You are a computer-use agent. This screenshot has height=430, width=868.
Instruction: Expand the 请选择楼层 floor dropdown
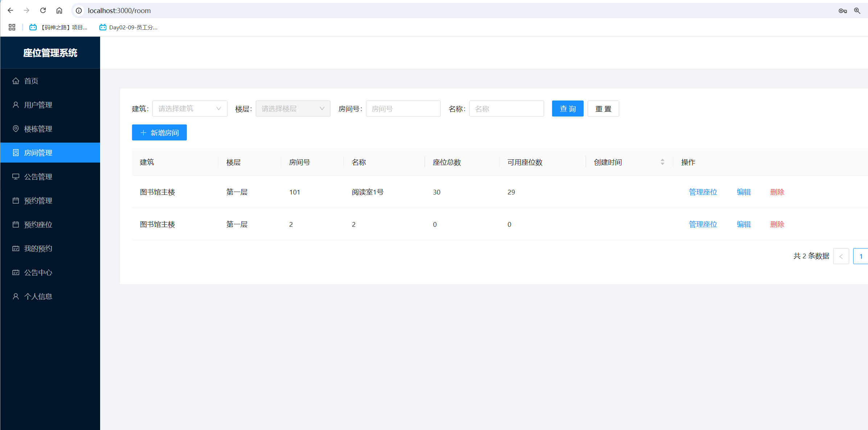tap(293, 108)
